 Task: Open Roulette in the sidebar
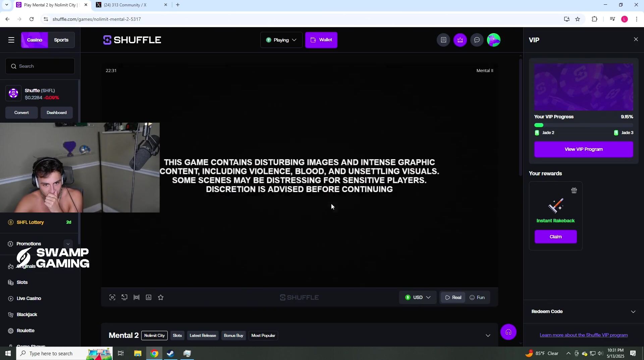pyautogui.click(x=25, y=331)
